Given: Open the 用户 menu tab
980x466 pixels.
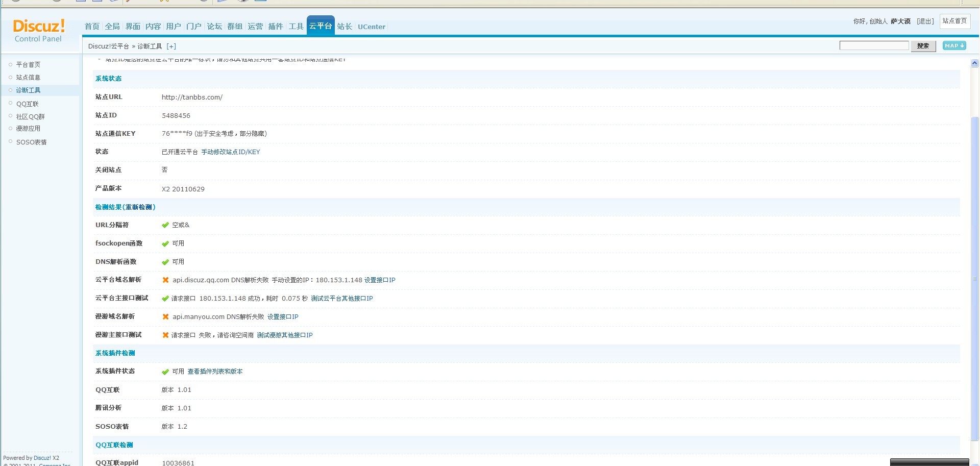Looking at the screenshot, I should coord(174,27).
